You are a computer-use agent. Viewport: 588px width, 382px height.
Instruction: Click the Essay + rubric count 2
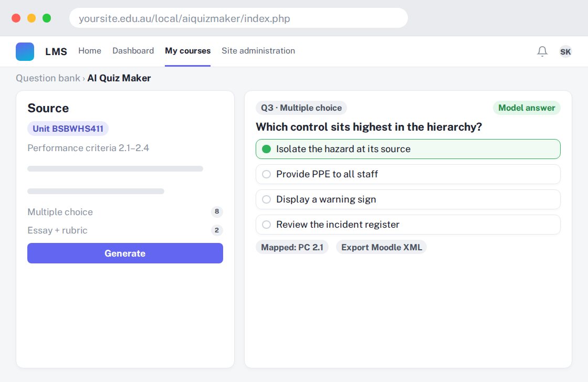pos(217,230)
